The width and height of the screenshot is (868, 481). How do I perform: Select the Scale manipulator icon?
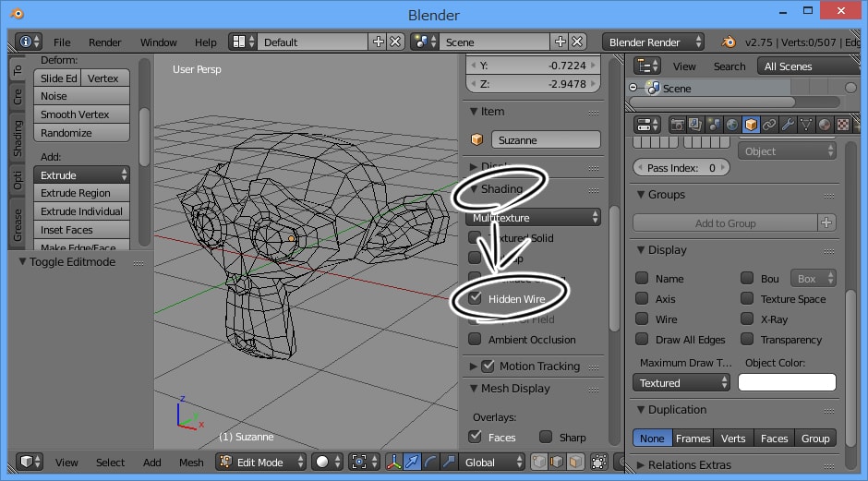click(x=449, y=462)
